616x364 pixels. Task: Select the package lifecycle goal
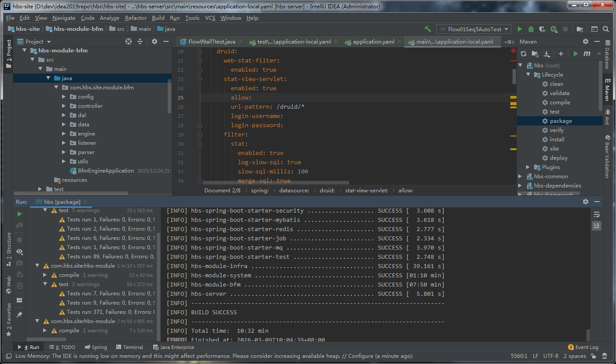[560, 121]
